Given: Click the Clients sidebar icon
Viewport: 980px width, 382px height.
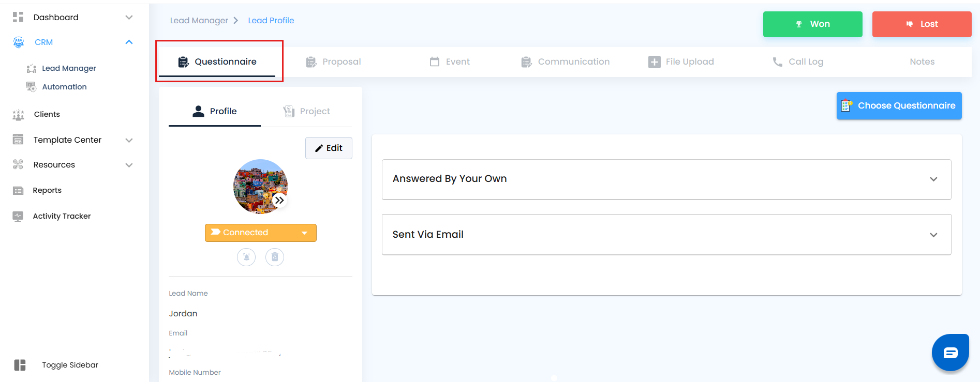Looking at the screenshot, I should pos(18,115).
